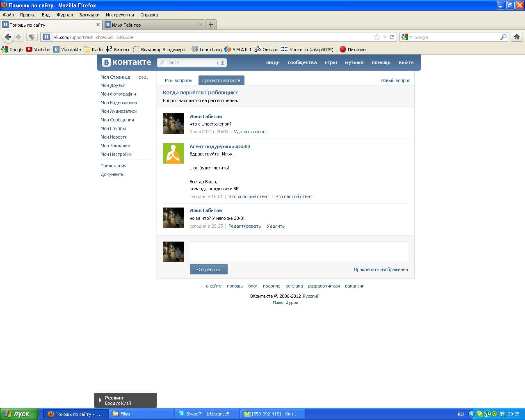Mark the reply via Это хороший ответ
Screen dimensions: 525x420
249,196
